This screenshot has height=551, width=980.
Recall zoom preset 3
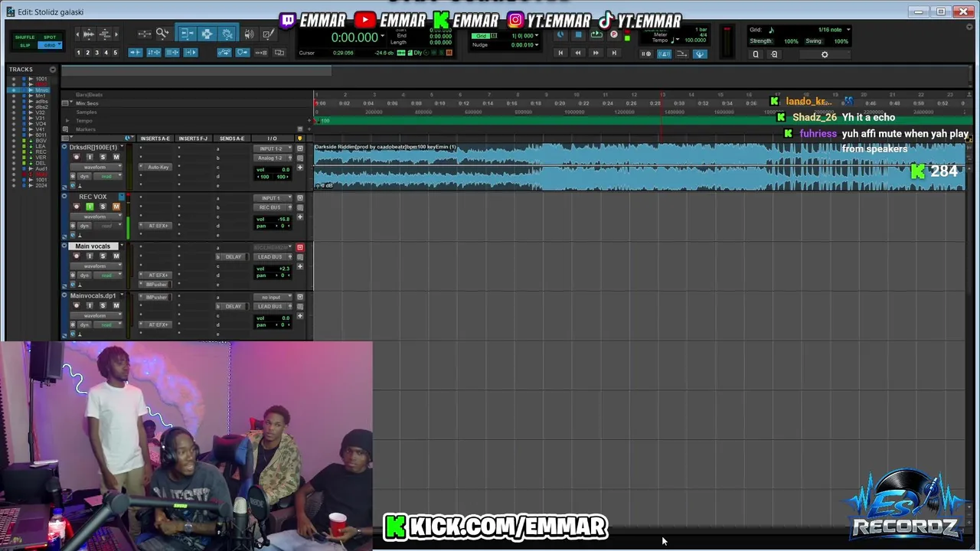coord(96,53)
